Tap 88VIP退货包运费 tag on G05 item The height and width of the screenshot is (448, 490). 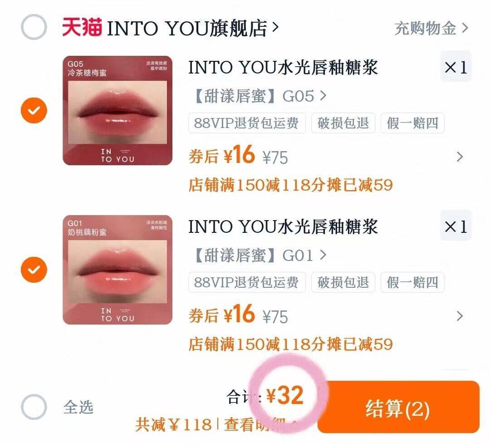[247, 123]
